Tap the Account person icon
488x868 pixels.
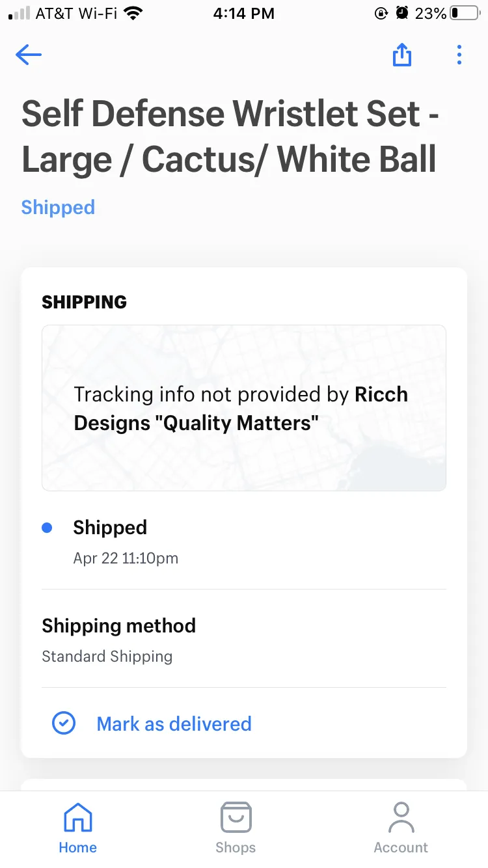401,817
